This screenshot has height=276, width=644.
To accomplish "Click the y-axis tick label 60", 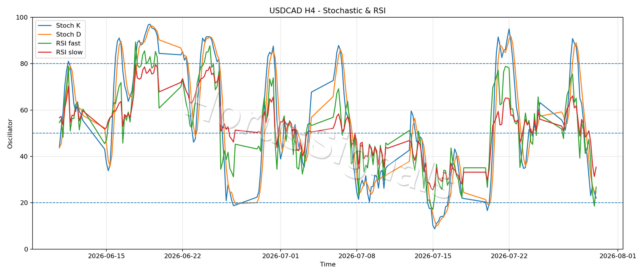I will (24, 110).
